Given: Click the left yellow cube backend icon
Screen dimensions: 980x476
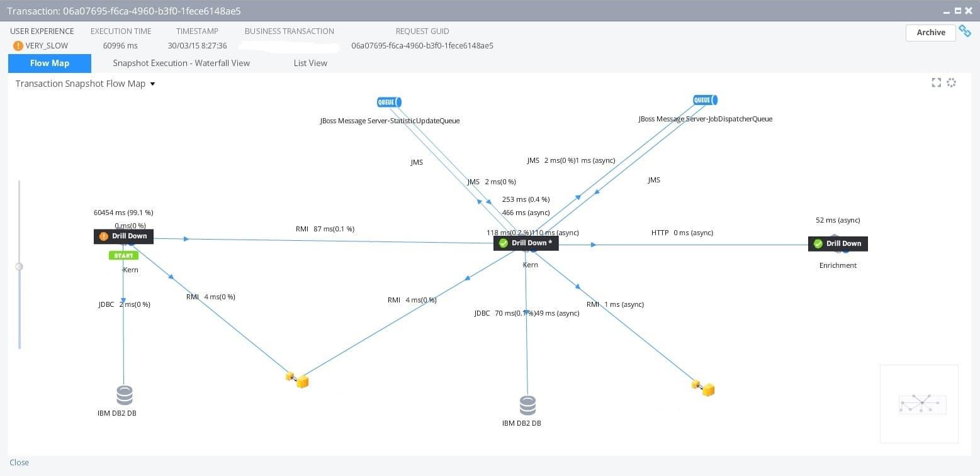Looking at the screenshot, I should 298,380.
